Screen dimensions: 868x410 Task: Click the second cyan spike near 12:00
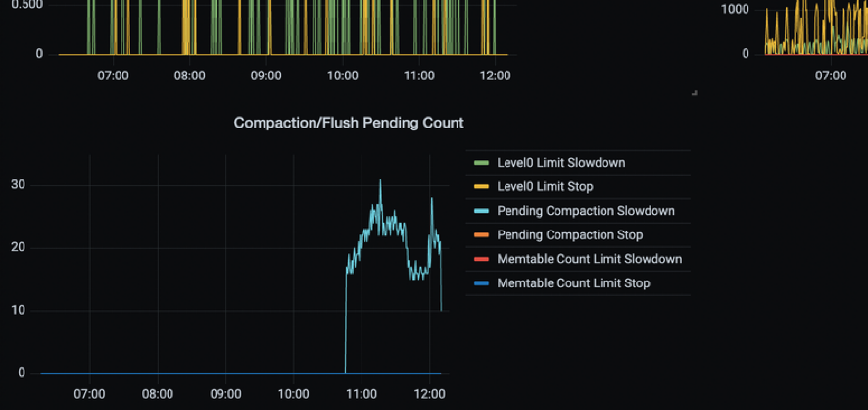coord(432,199)
